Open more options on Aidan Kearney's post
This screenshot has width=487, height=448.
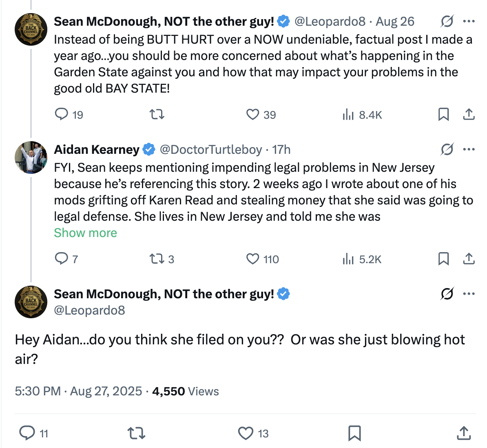469,149
